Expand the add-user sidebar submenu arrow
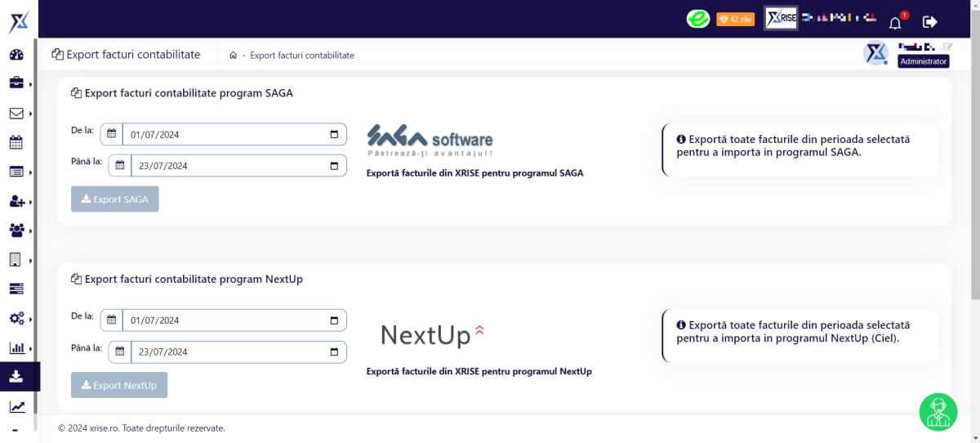This screenshot has height=443, width=980. click(31, 202)
